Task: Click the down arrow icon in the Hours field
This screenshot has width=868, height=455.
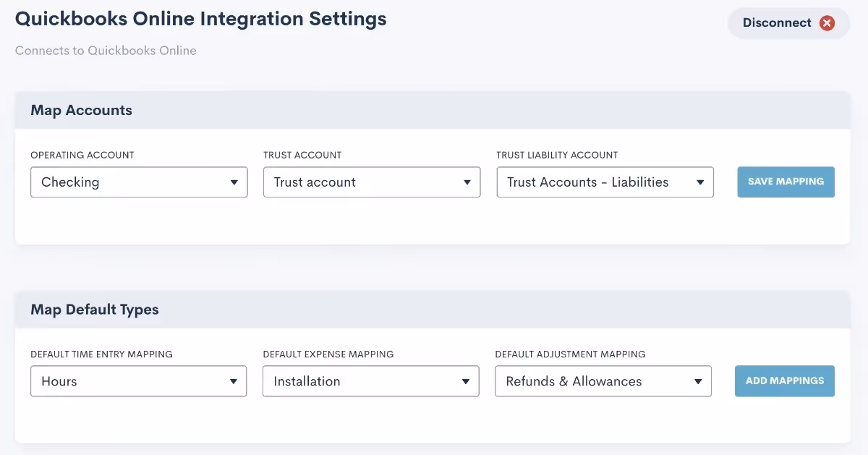Action: (x=234, y=381)
